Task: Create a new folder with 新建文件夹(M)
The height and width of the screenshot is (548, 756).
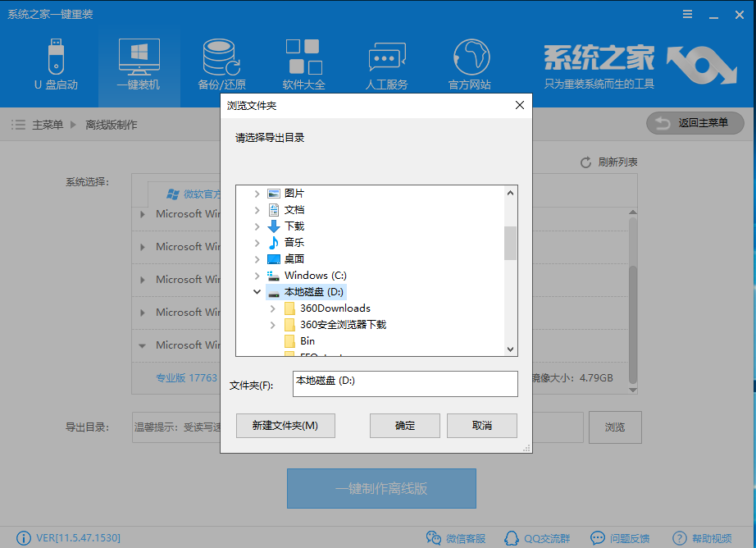Action: [x=285, y=425]
